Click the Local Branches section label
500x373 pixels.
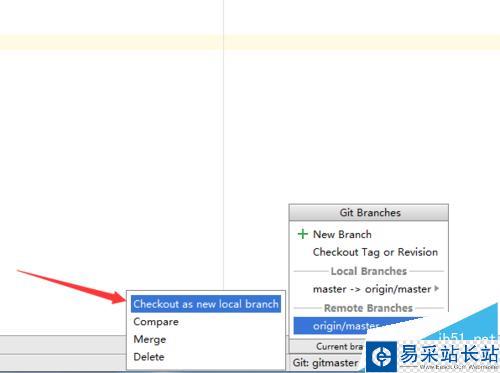point(369,271)
